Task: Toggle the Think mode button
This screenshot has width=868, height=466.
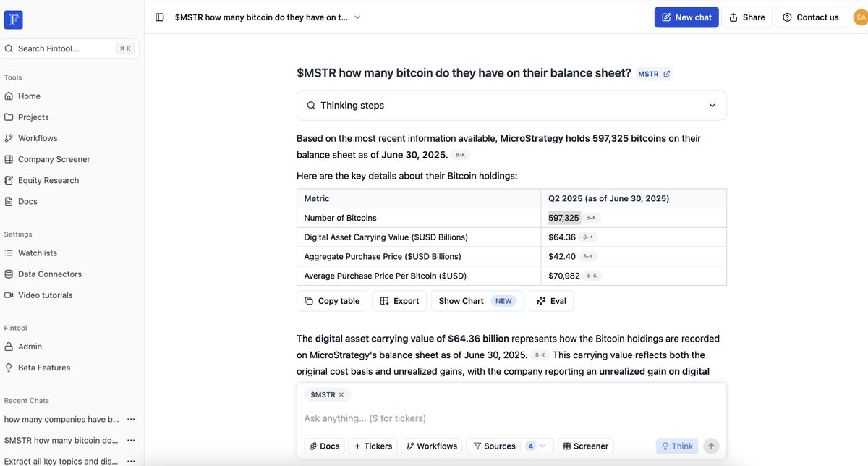Action: (677, 446)
